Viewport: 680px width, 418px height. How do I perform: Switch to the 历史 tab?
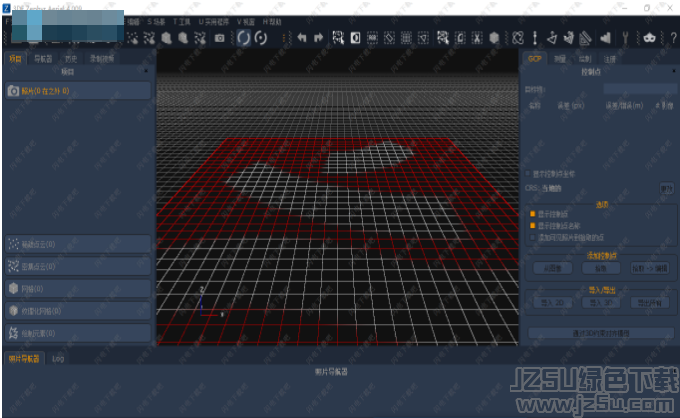coord(71,59)
